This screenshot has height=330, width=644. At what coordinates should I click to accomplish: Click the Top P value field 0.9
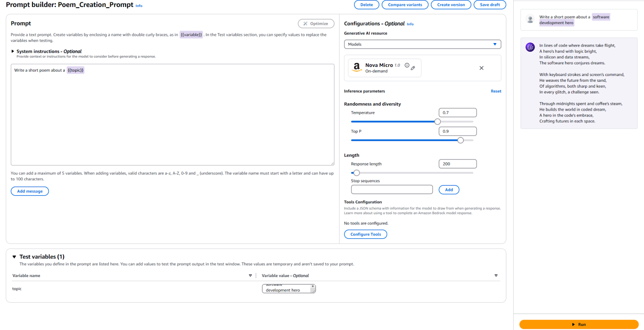[458, 131]
